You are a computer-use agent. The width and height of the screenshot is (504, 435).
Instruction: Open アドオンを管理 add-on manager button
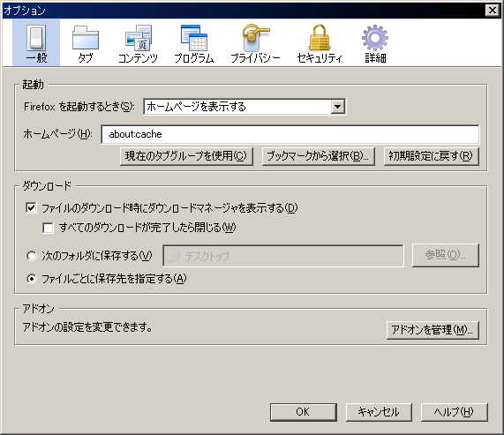(433, 330)
